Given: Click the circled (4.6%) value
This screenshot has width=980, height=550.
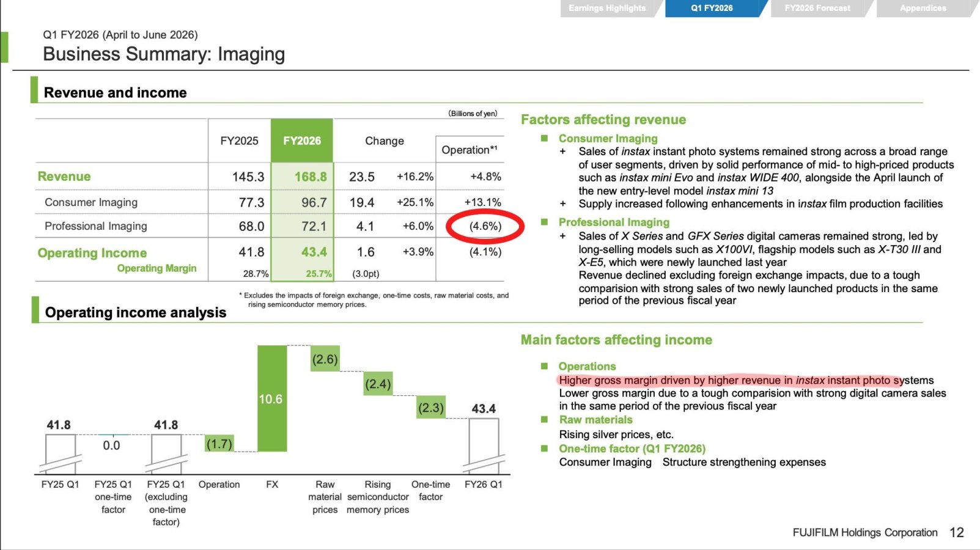Looking at the screenshot, I should pos(485,226).
